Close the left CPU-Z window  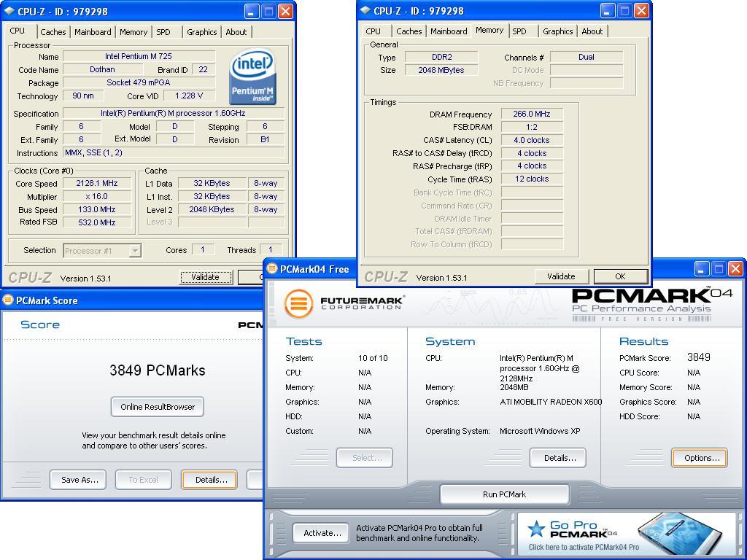[x=285, y=11]
